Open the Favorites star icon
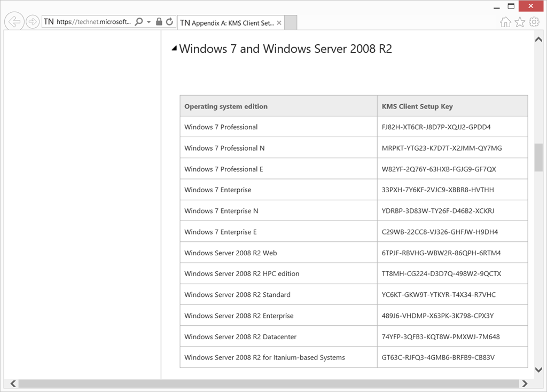 click(x=520, y=22)
